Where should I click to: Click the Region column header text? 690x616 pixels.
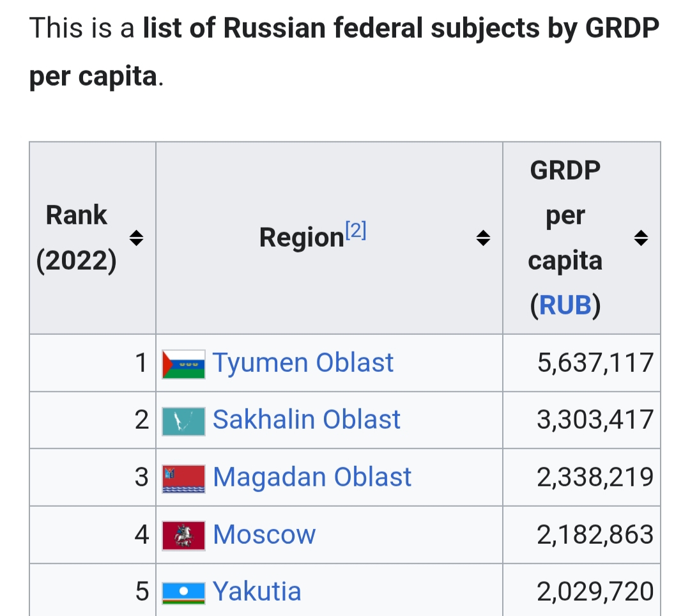coord(301,238)
